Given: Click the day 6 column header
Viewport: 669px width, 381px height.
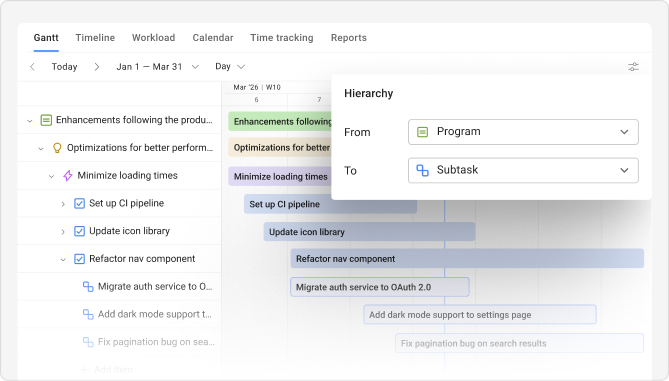Looking at the screenshot, I should [x=256, y=99].
